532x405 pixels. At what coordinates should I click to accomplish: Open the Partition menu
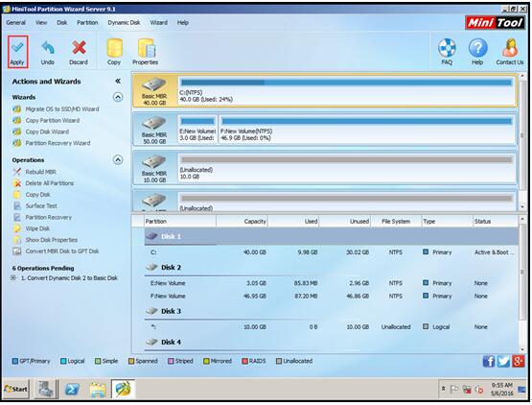pos(87,23)
